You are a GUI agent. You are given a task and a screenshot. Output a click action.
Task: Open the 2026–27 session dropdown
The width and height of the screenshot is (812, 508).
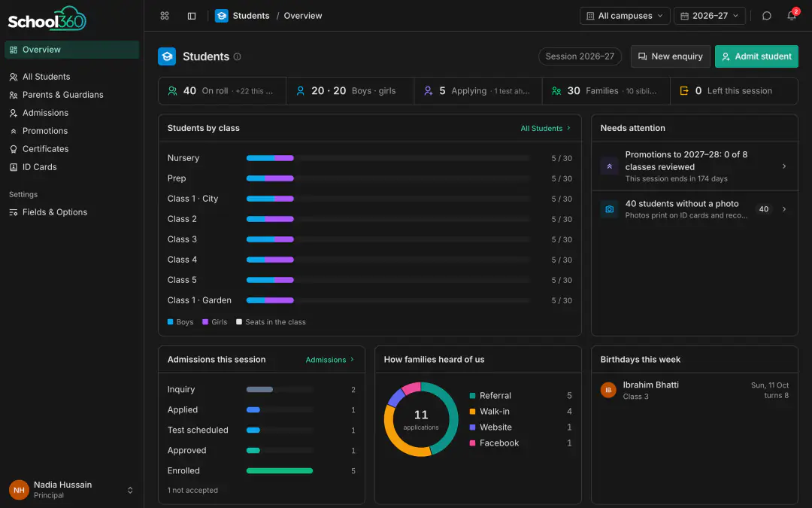point(710,16)
